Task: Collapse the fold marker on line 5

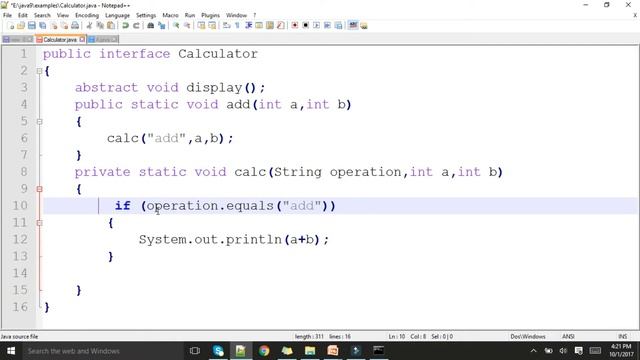Action: 39,122
